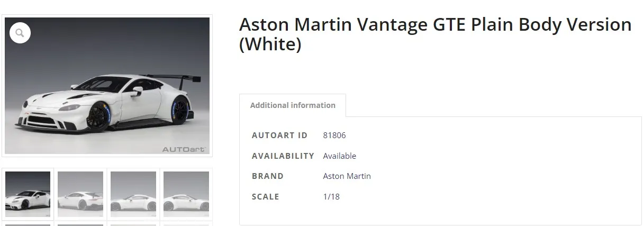644x226 pixels.
Task: Click the AVAILABILITY label
Action: click(x=283, y=156)
